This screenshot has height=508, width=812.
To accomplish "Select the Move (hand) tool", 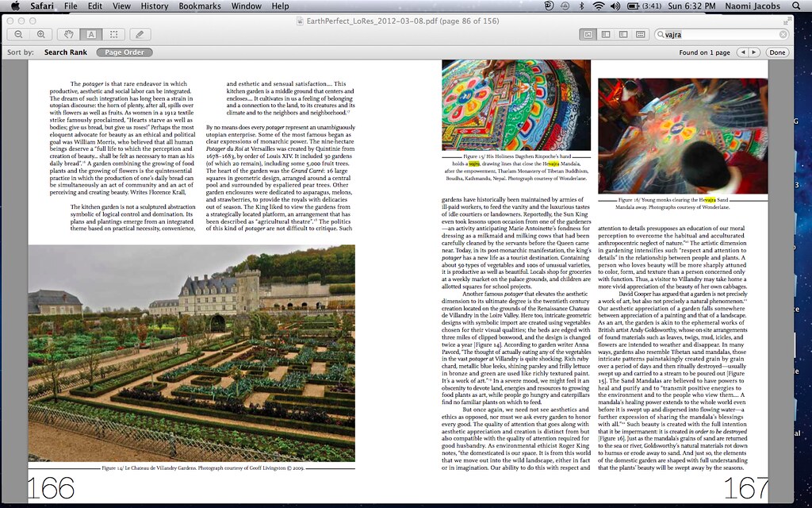I will coord(68,35).
